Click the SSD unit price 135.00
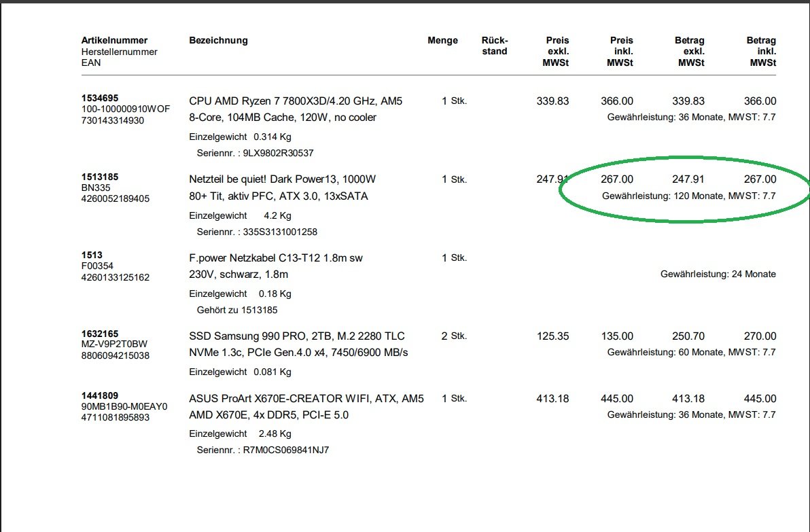 click(617, 336)
